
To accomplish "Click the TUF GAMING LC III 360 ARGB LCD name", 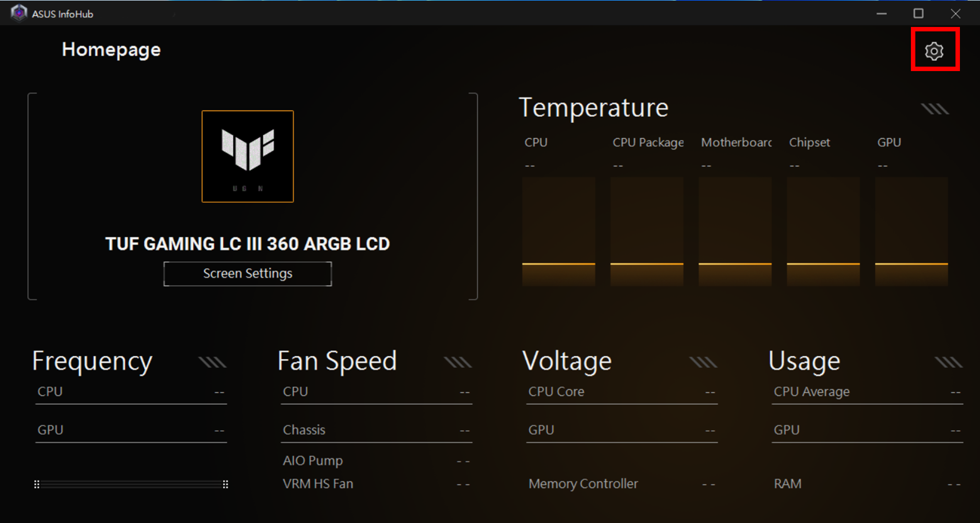I will 247,244.
